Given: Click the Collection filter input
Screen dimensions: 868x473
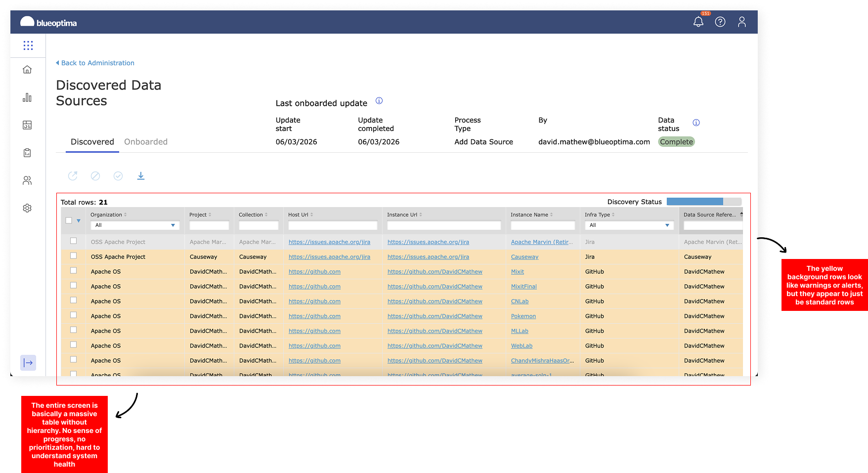Looking at the screenshot, I should [259, 225].
